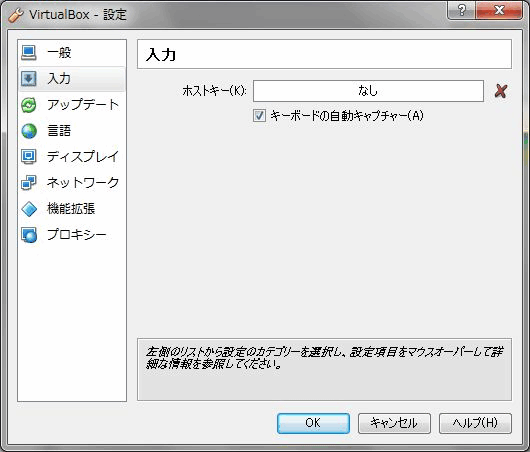This screenshot has width=530, height=452.
Task: Click the 一般 monitor icon in sidebar
Action: tap(29, 52)
